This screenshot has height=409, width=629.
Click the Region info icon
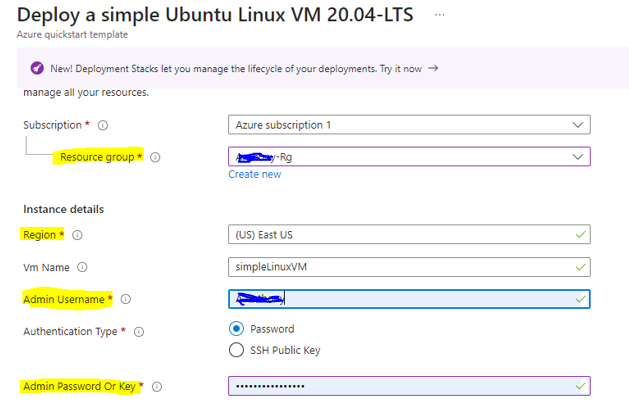click(x=77, y=235)
